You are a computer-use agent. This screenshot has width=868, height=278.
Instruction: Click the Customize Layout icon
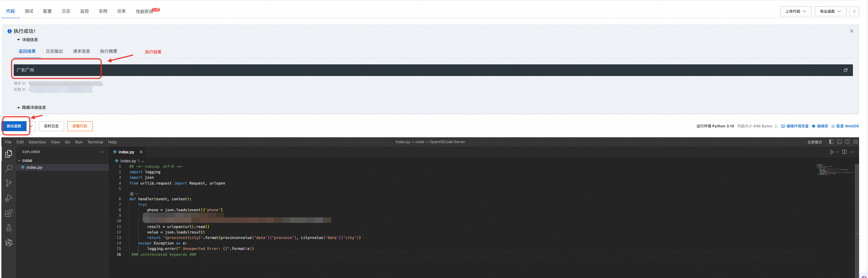[x=856, y=142]
